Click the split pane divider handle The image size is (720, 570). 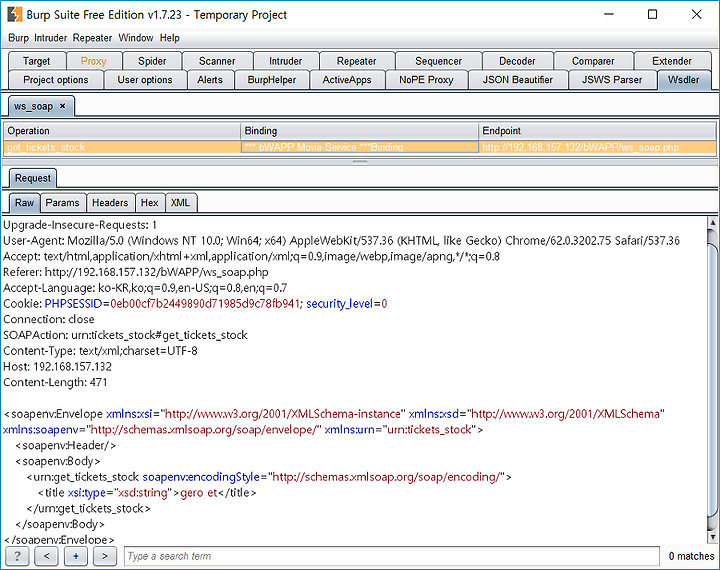click(360, 162)
